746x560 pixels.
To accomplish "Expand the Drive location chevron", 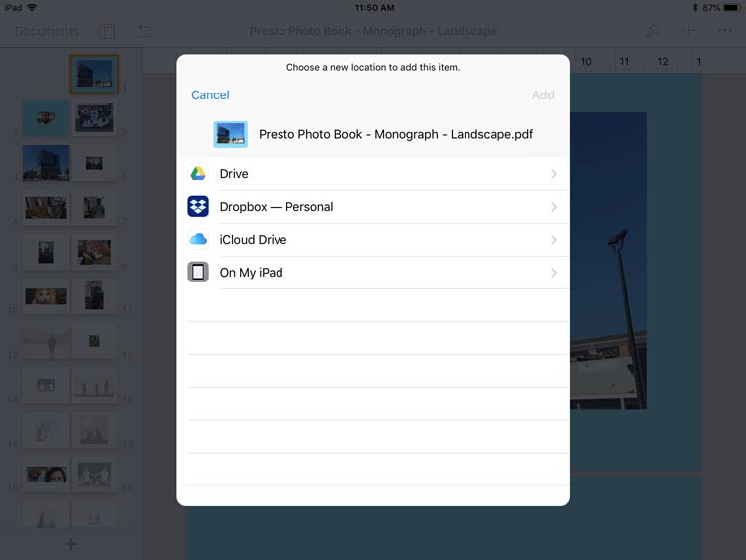I will coord(554,174).
